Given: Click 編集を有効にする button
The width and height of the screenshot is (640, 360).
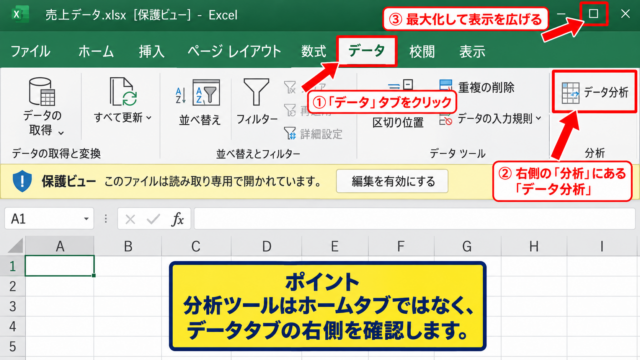Looking at the screenshot, I should coord(393,181).
